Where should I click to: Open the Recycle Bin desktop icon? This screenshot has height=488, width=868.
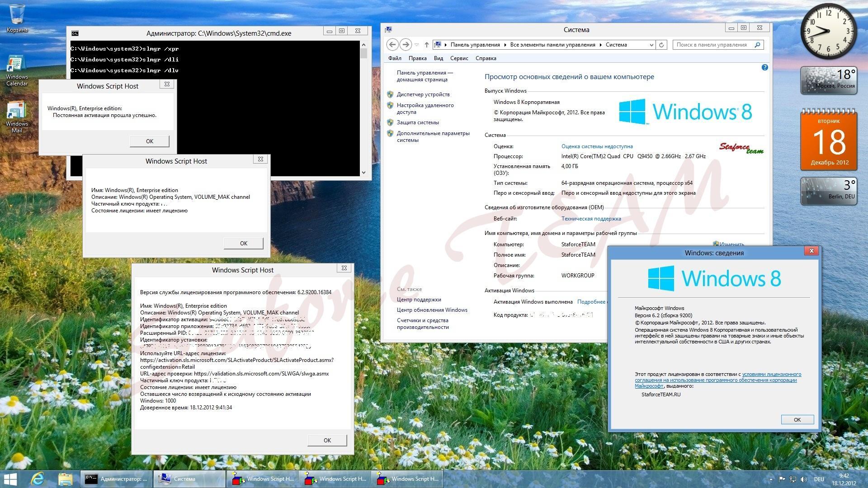pos(17,18)
